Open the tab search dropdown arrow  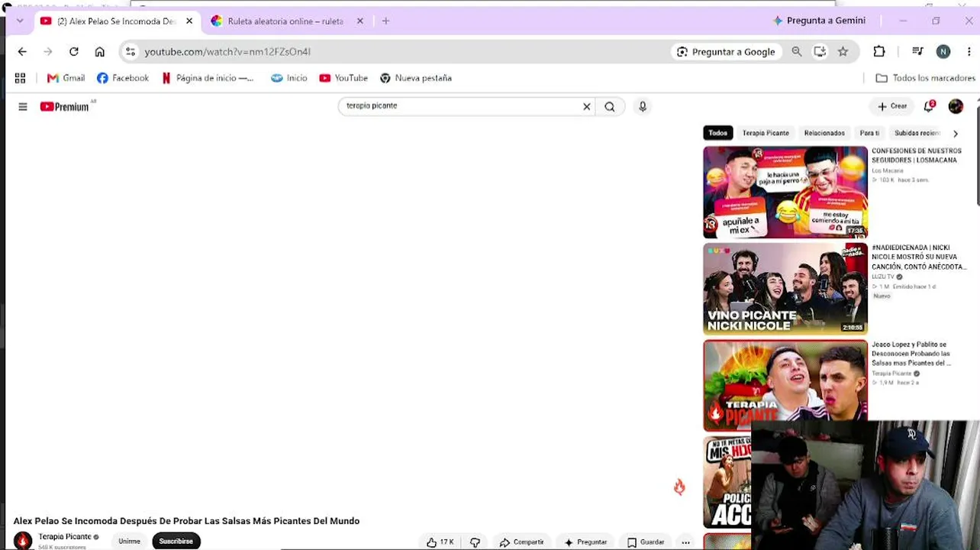[x=20, y=21]
